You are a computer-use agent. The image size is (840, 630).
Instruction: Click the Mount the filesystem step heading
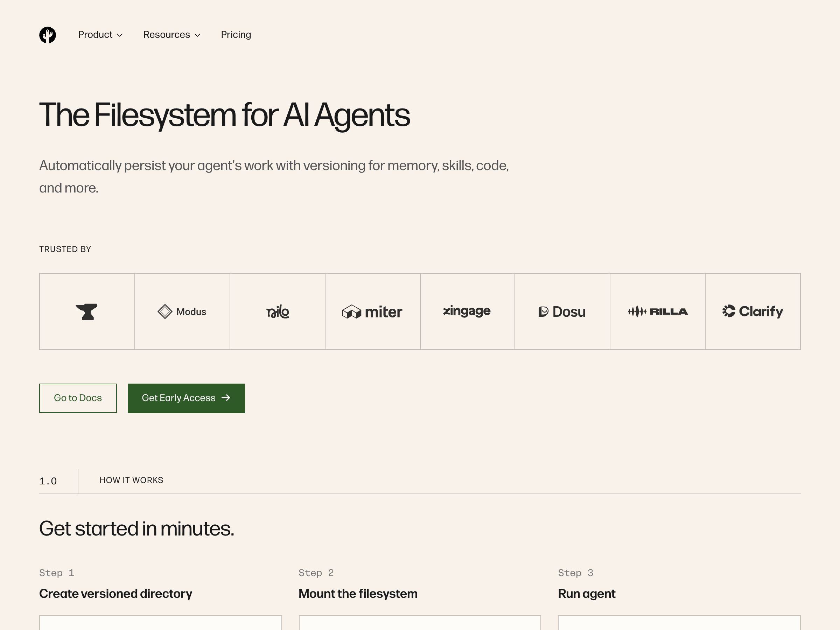coord(358,594)
